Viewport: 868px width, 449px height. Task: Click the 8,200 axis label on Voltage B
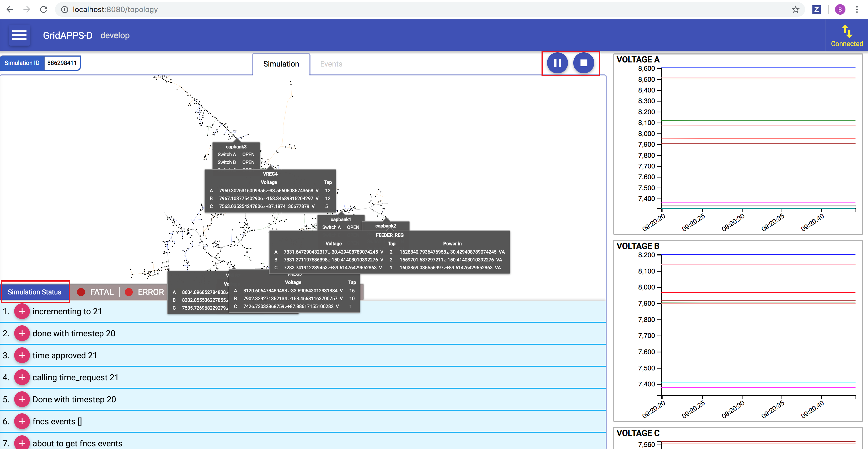pyautogui.click(x=646, y=255)
